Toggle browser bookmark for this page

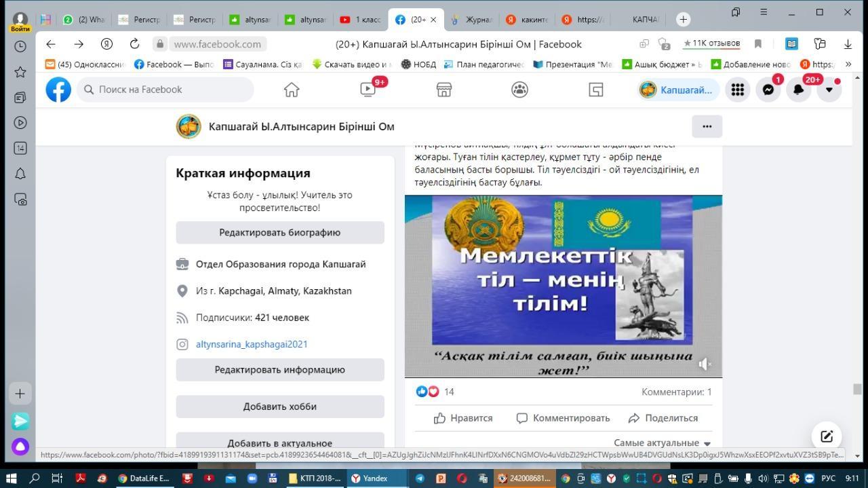click(758, 44)
